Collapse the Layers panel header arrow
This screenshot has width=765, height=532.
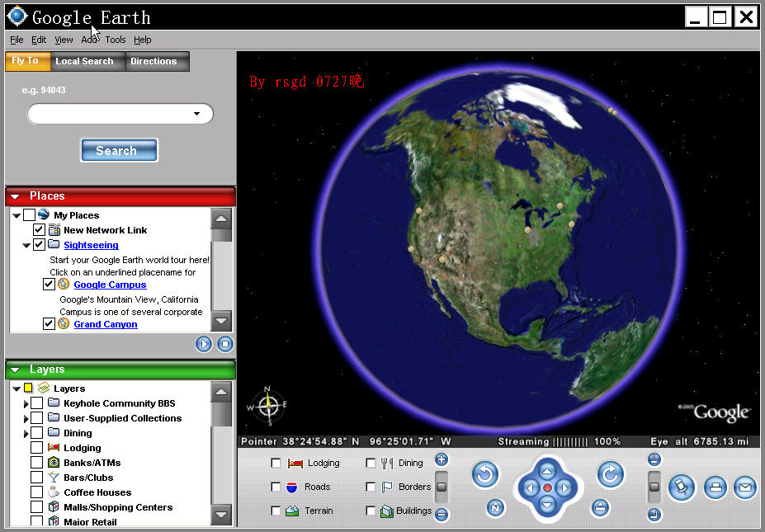point(15,370)
